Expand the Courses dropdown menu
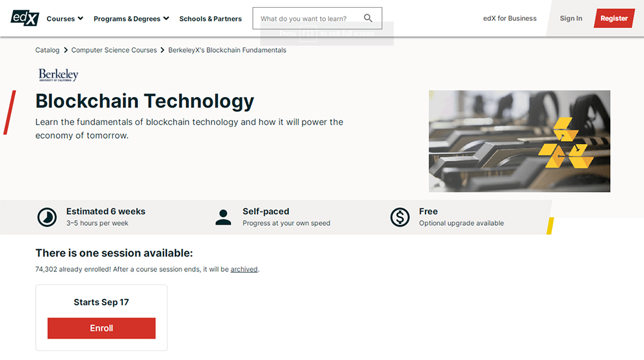 [65, 18]
